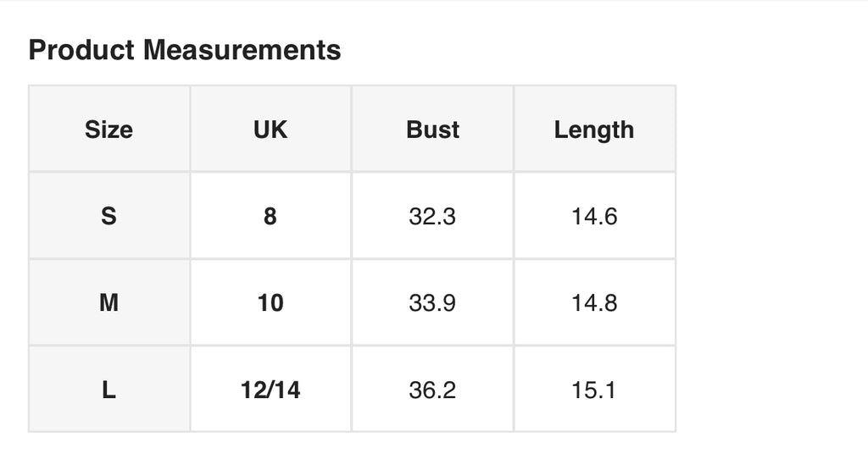Click the UK 10 cell
The image size is (868, 459).
click(270, 302)
